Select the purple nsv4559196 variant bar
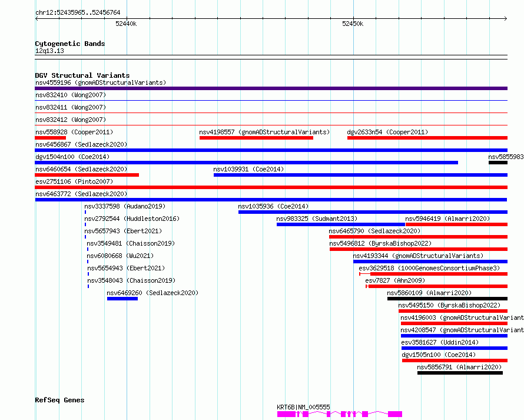Screen dimensions: 524x420 [x=271, y=88]
